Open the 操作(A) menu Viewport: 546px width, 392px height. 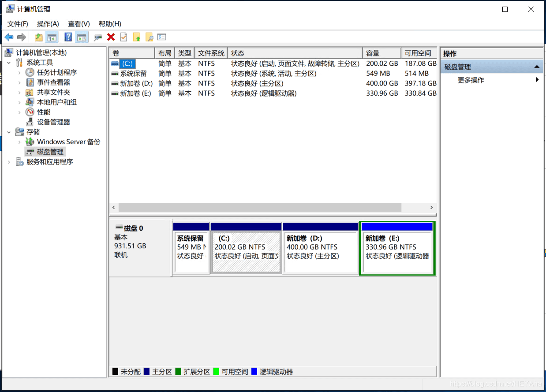pyautogui.click(x=48, y=24)
